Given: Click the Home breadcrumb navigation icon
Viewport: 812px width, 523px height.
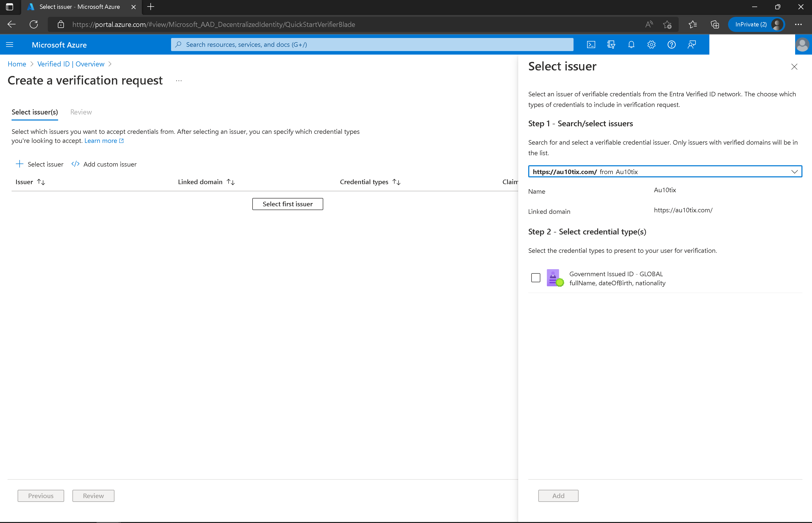Looking at the screenshot, I should tap(17, 63).
